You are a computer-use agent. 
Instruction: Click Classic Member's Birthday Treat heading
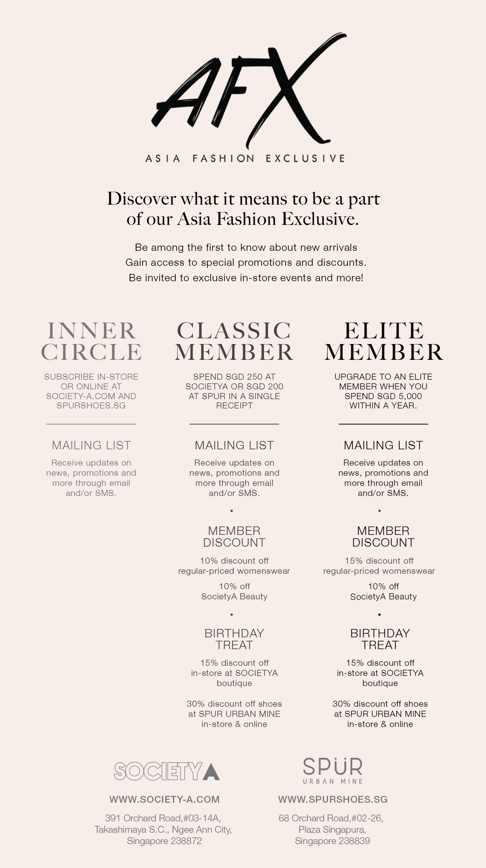click(234, 639)
